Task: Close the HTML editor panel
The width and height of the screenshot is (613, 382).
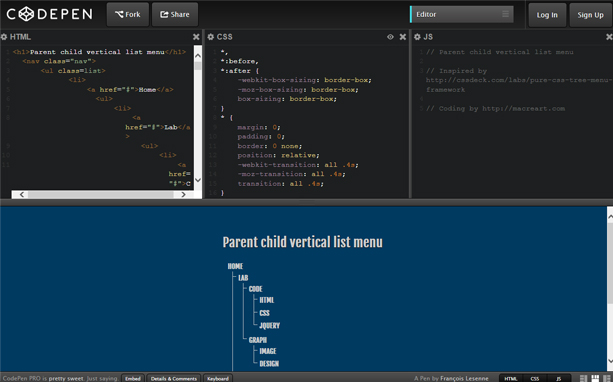Action: pos(196,37)
